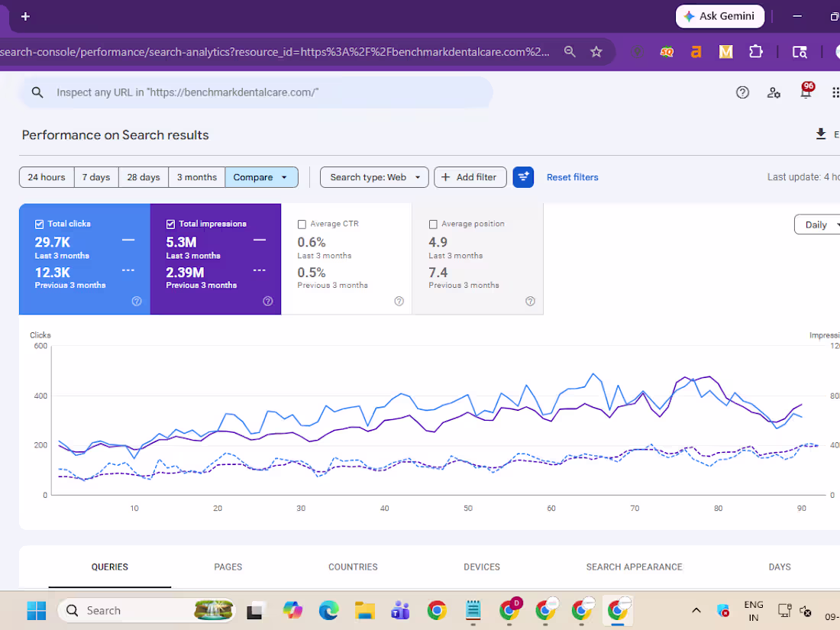840x630 pixels.
Task: Open Search Console help icon
Action: click(x=742, y=92)
